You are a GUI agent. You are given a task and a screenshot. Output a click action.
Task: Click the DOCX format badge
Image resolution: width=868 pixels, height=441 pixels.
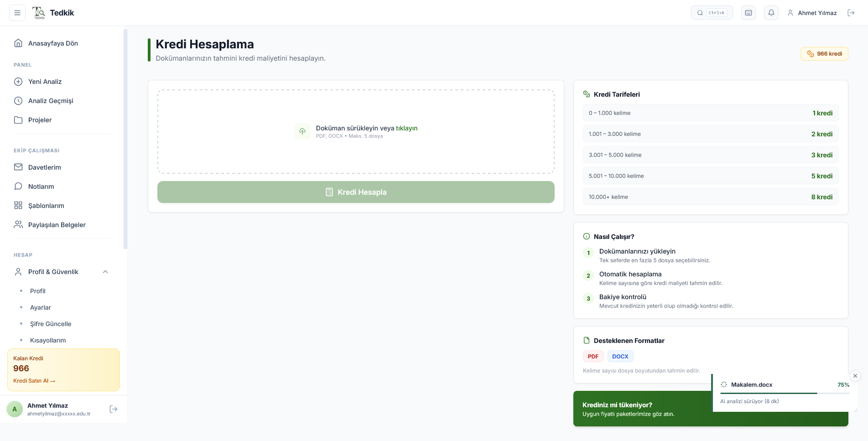point(620,357)
